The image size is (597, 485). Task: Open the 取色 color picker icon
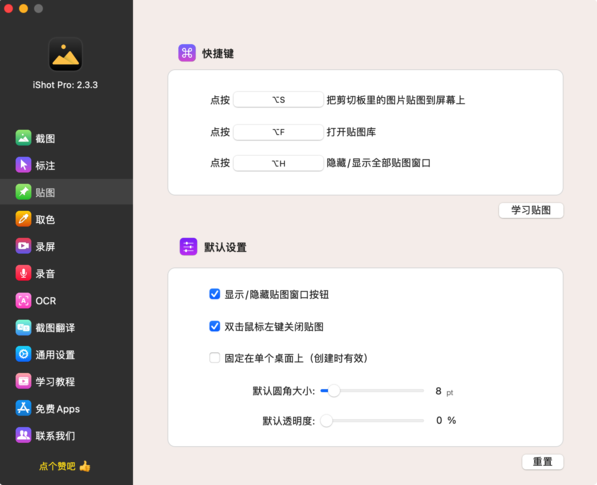pyautogui.click(x=23, y=219)
